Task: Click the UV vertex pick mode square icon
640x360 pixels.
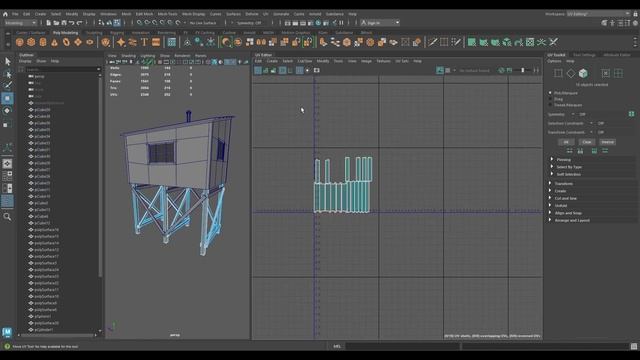Action: (558, 73)
